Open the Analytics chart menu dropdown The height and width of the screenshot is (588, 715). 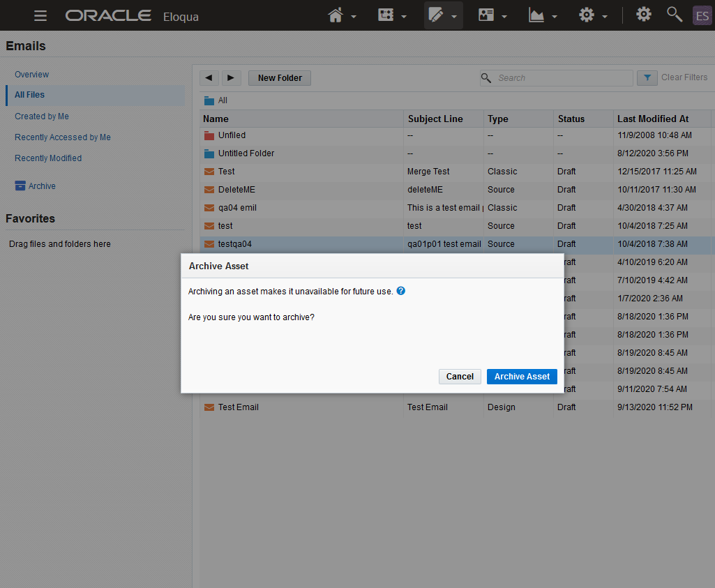pyautogui.click(x=543, y=15)
